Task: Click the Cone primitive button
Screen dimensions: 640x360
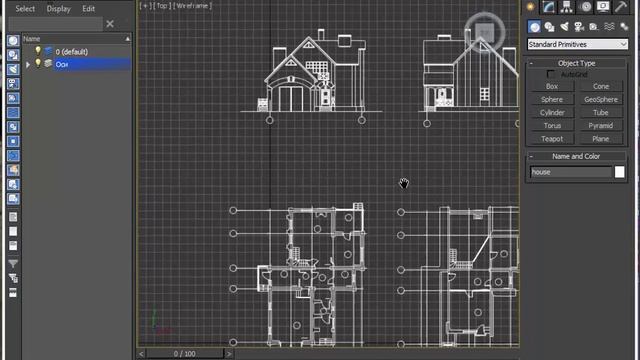Action: [x=601, y=86]
